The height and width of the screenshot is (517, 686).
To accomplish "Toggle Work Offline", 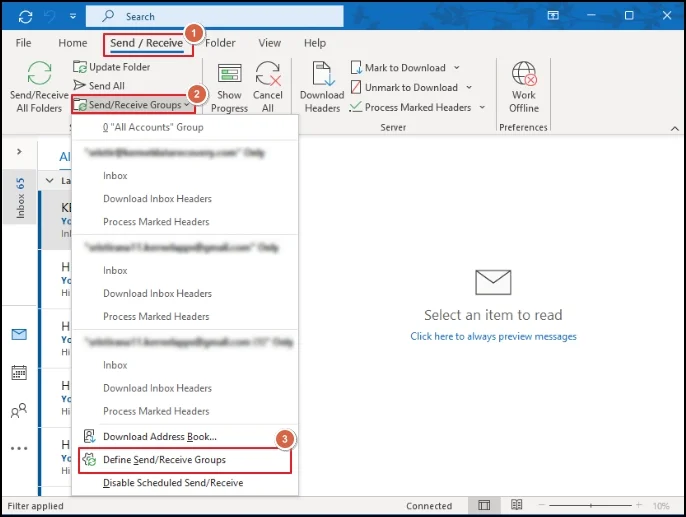I will click(x=524, y=87).
